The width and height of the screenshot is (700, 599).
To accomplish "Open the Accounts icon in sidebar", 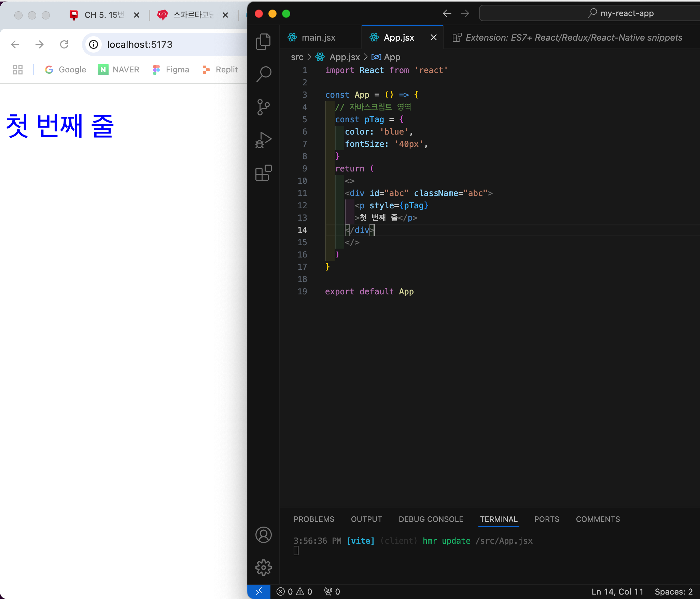I will (263, 535).
